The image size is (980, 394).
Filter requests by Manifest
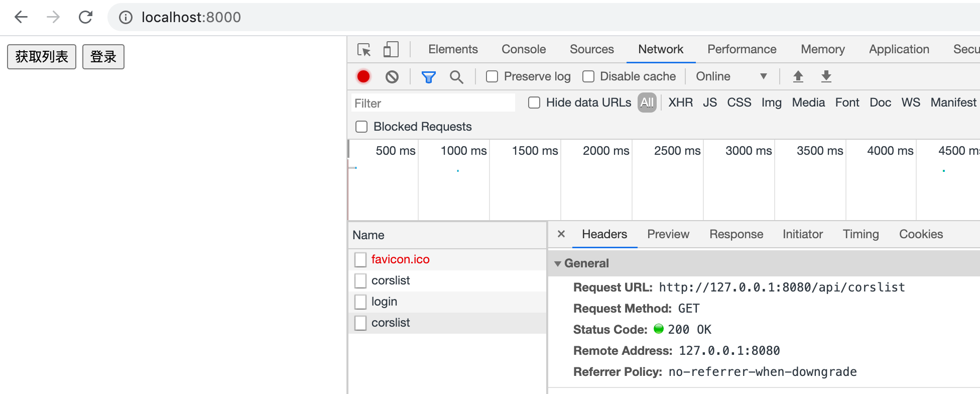point(953,103)
